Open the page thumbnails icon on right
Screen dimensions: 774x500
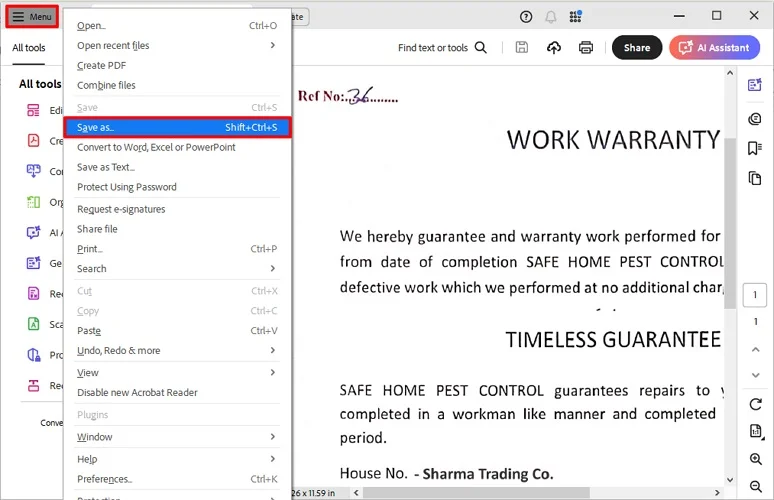pyautogui.click(x=755, y=178)
